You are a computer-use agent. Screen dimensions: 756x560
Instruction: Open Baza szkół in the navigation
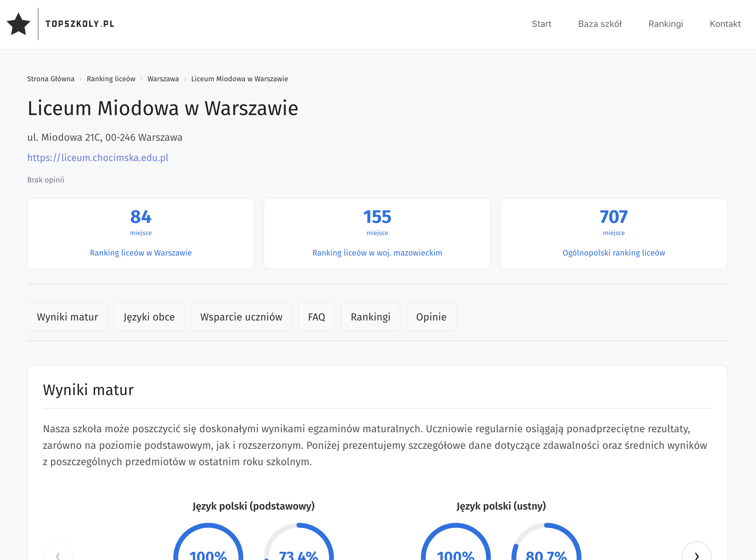[600, 24]
